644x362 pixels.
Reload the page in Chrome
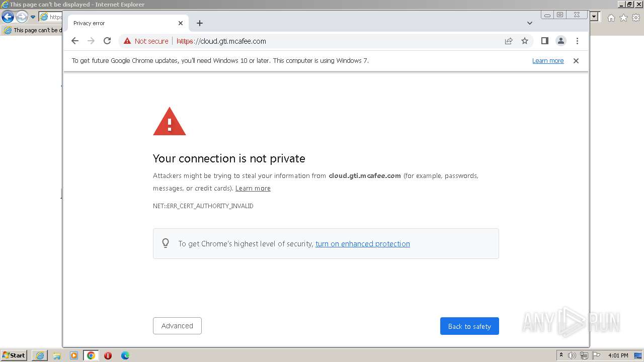(x=107, y=41)
